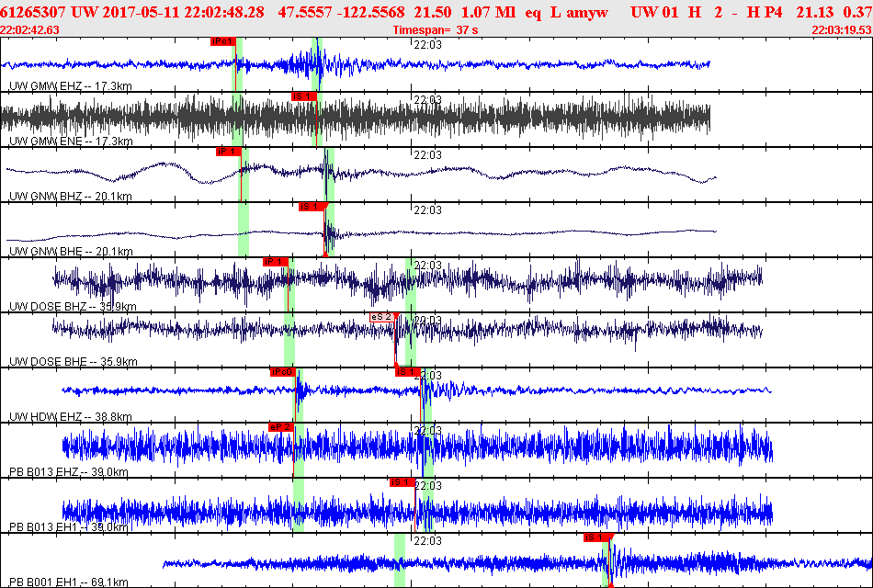Viewport: 873px width, 588px height.
Task: Click the 'UW GNW BHZ -- 20.1km' channel label
Action: tap(71, 197)
